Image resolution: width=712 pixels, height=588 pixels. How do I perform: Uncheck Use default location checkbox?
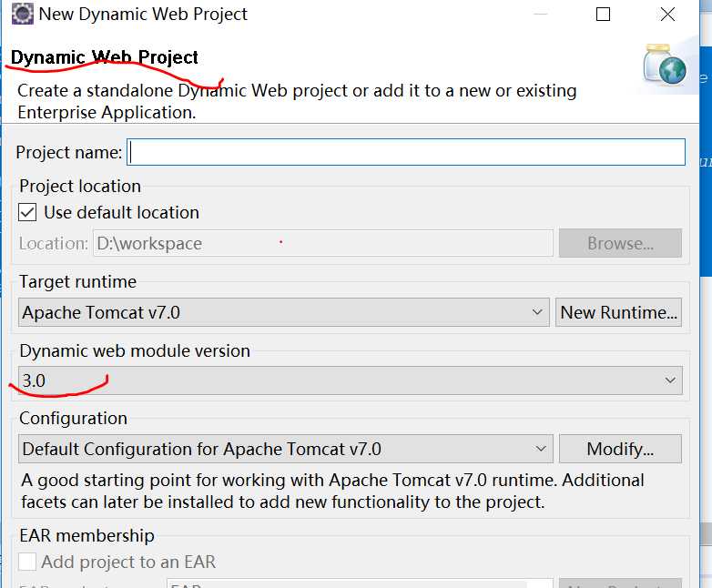(27, 212)
